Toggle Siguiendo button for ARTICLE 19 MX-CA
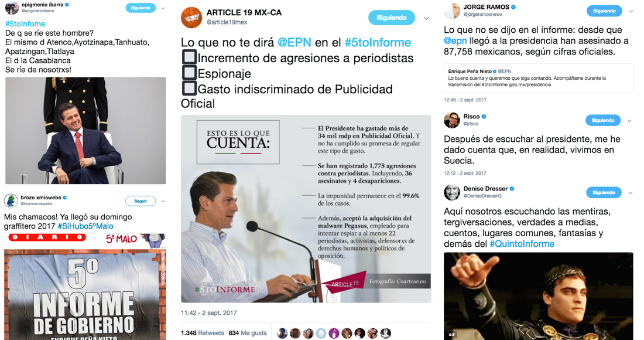 coord(392,18)
